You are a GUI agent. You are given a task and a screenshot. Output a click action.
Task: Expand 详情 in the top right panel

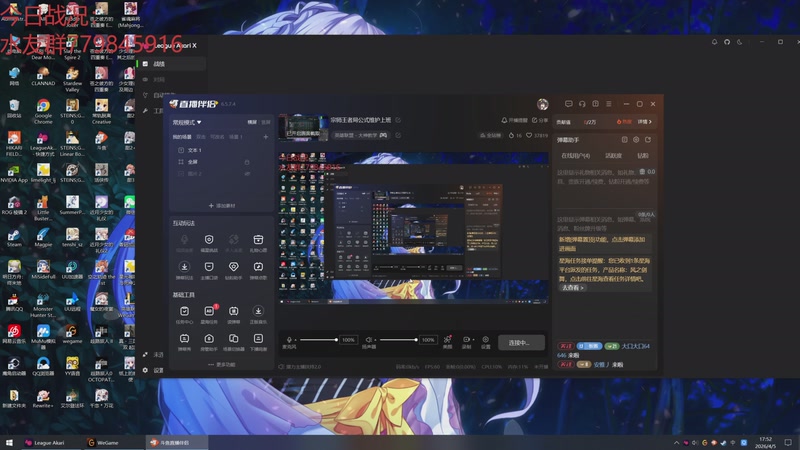click(x=645, y=122)
